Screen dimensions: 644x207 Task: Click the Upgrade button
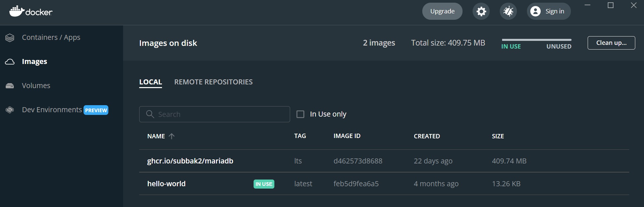(442, 11)
